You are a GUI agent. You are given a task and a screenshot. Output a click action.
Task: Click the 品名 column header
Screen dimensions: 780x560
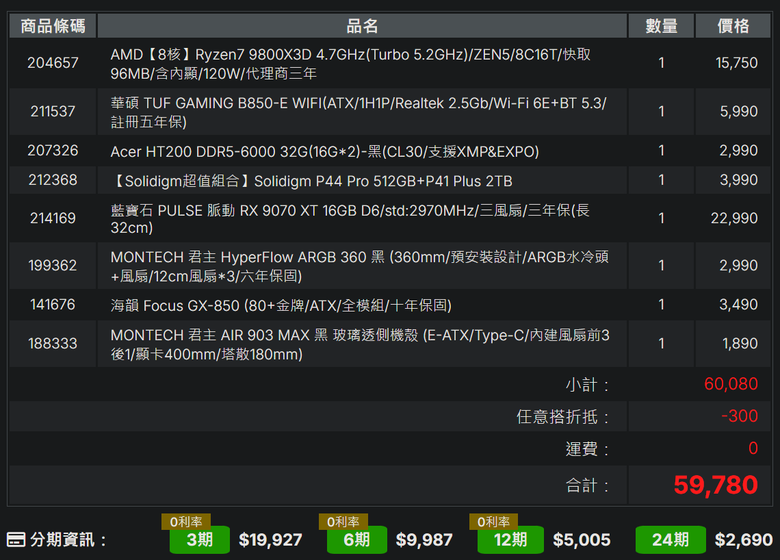tap(362, 26)
